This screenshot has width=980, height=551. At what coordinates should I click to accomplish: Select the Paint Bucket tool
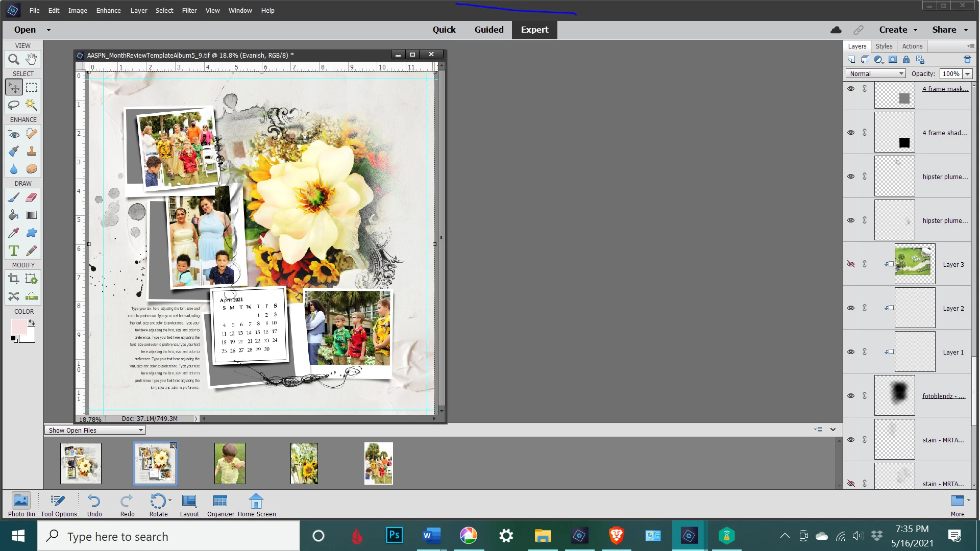tap(14, 215)
